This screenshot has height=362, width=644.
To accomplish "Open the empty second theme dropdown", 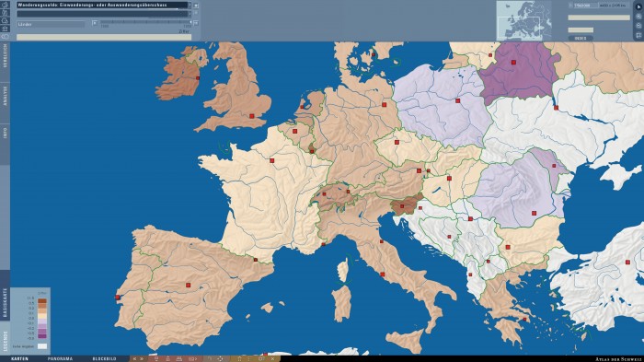I will click(x=103, y=14).
